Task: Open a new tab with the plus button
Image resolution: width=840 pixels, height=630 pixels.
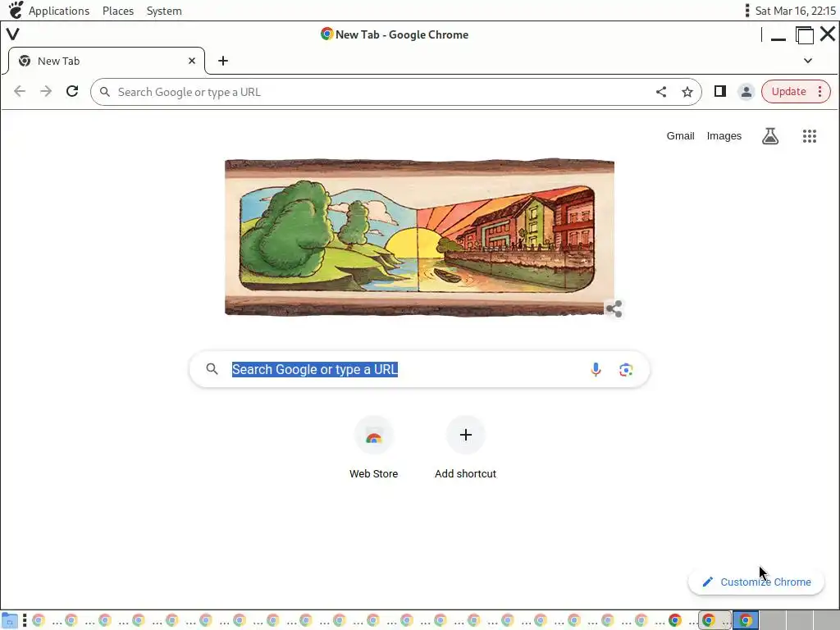Action: [223, 61]
